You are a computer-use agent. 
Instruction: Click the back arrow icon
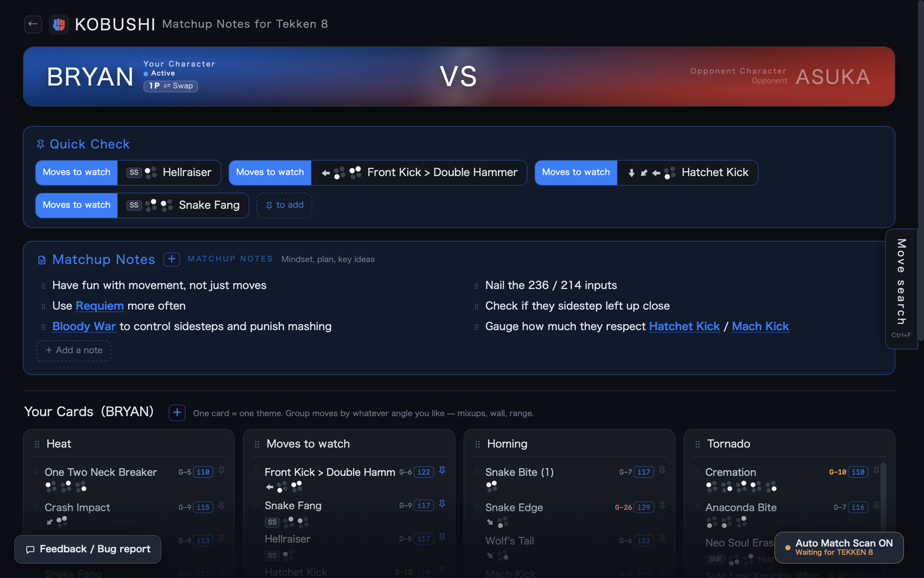[33, 24]
